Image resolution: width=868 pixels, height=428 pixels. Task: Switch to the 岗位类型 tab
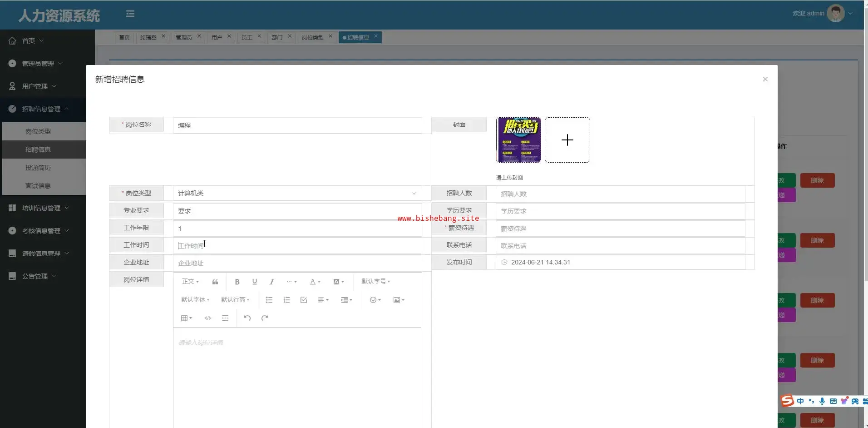pyautogui.click(x=312, y=37)
